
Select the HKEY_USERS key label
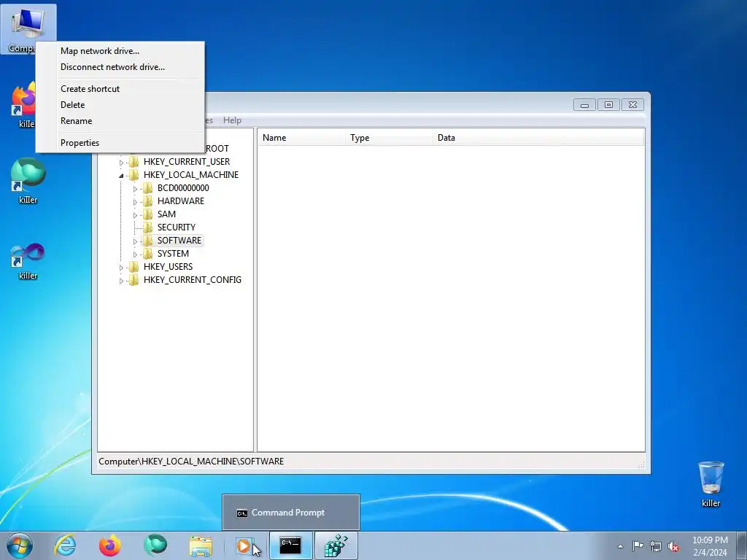pyautogui.click(x=169, y=267)
